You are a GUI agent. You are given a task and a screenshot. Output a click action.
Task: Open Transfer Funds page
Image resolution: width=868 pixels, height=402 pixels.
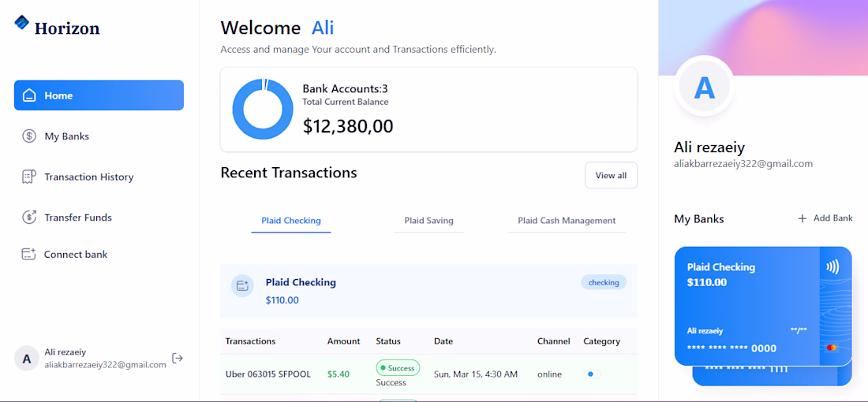(99, 218)
